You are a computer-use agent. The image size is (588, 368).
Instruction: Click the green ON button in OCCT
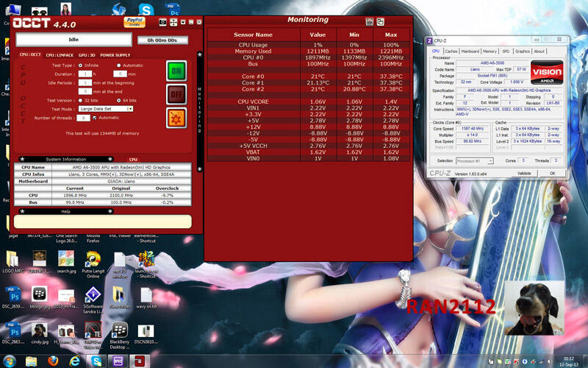(176, 71)
